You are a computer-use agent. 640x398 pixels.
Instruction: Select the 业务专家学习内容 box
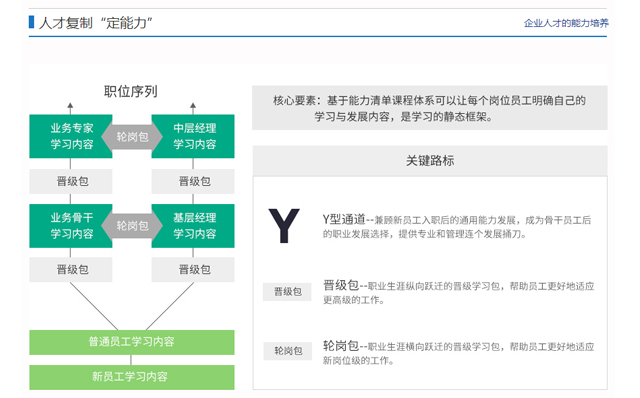pos(71,136)
